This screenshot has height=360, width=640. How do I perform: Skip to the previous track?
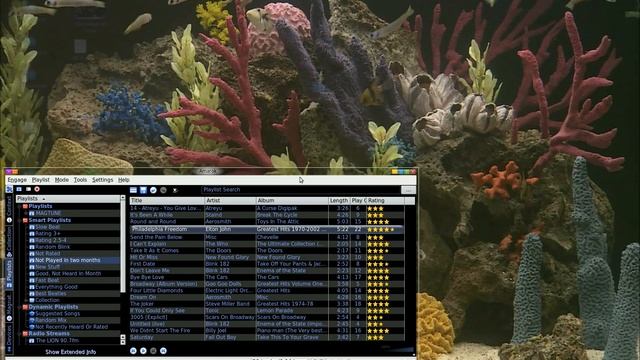click(133, 351)
